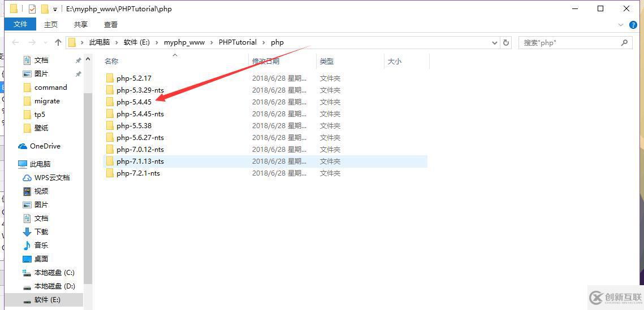Switch to the 查看 ribbon tab
The width and height of the screenshot is (644, 310).
coord(111,24)
